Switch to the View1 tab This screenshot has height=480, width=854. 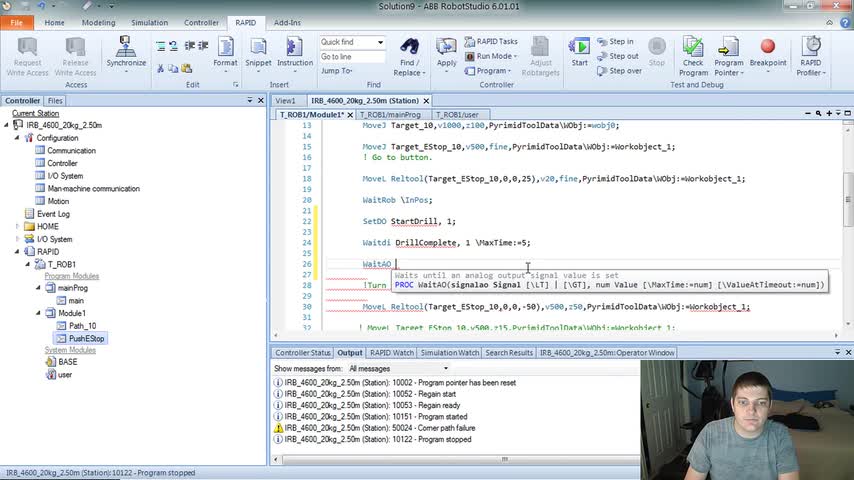[x=285, y=101]
